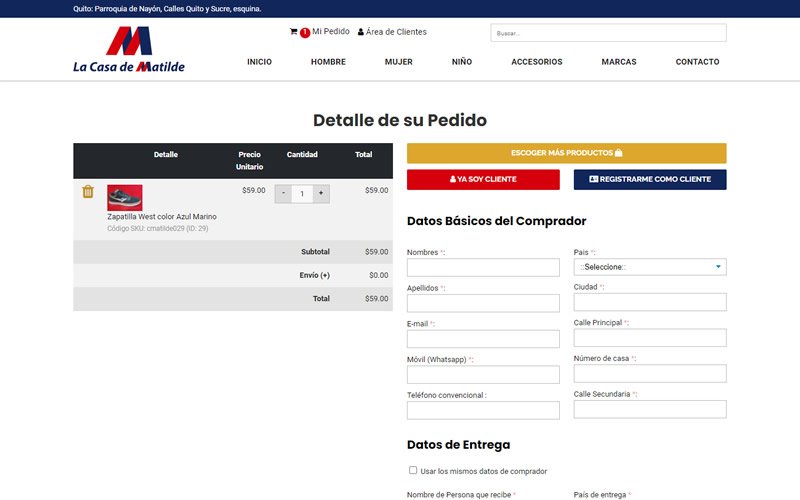Viewport: 800px width, 500px height.
Task: Decrease quantity with minus button
Action: (284, 193)
